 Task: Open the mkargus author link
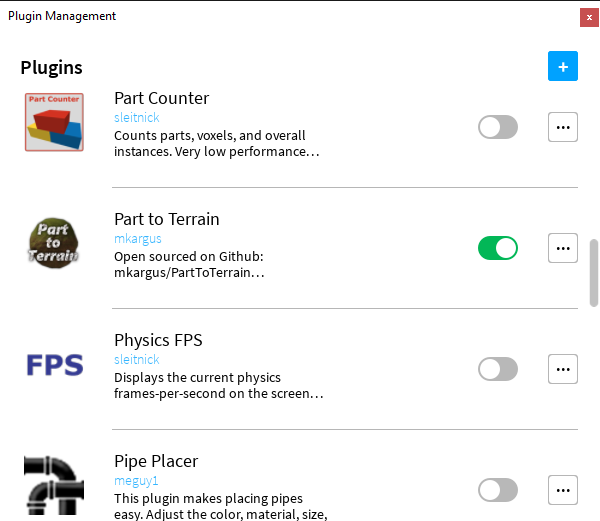pos(138,239)
